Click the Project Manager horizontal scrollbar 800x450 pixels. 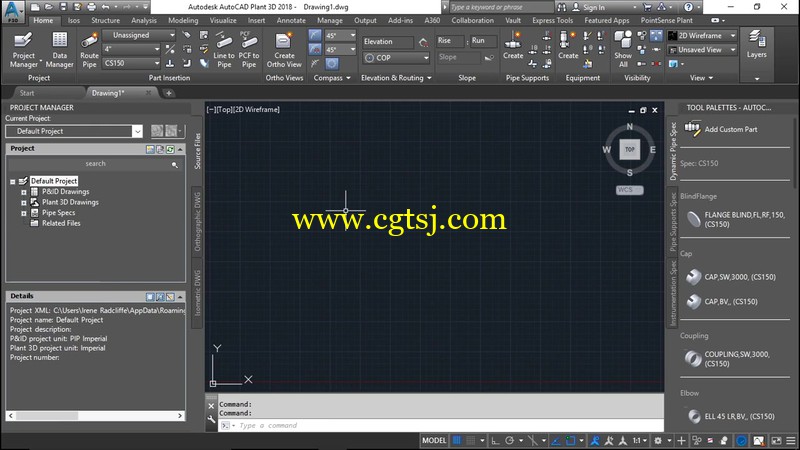click(95, 416)
